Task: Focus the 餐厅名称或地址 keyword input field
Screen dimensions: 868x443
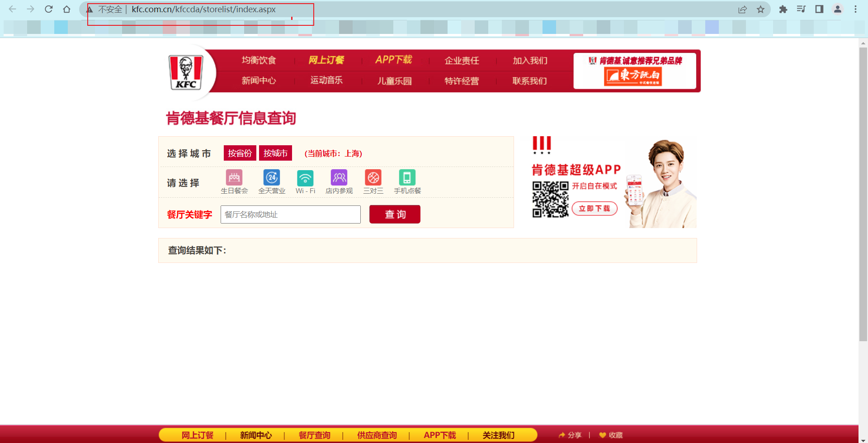Action: pyautogui.click(x=291, y=214)
